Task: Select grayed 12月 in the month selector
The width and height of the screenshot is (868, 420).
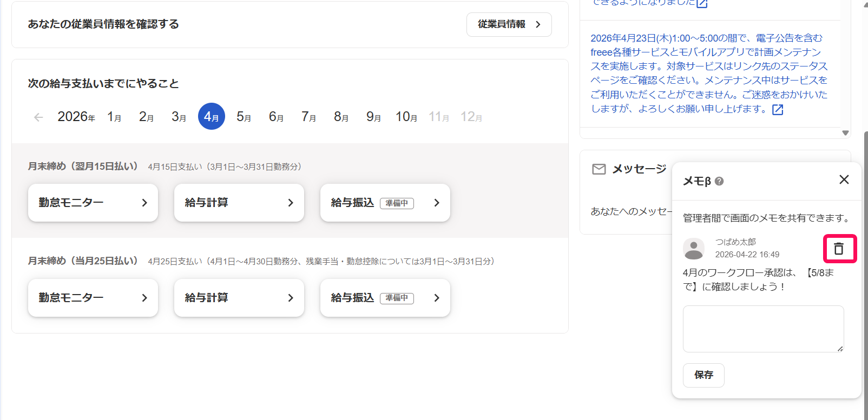Action: pyautogui.click(x=471, y=117)
